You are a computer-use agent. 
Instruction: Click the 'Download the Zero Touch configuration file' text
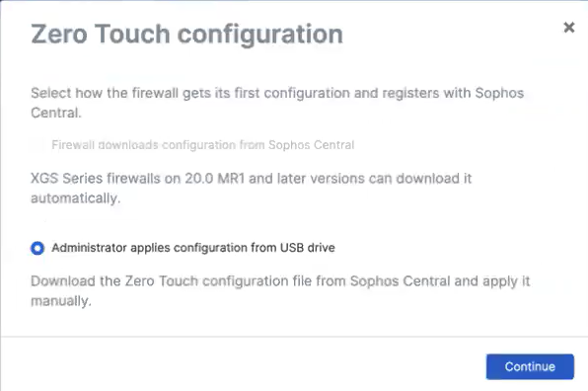[x=280, y=291]
